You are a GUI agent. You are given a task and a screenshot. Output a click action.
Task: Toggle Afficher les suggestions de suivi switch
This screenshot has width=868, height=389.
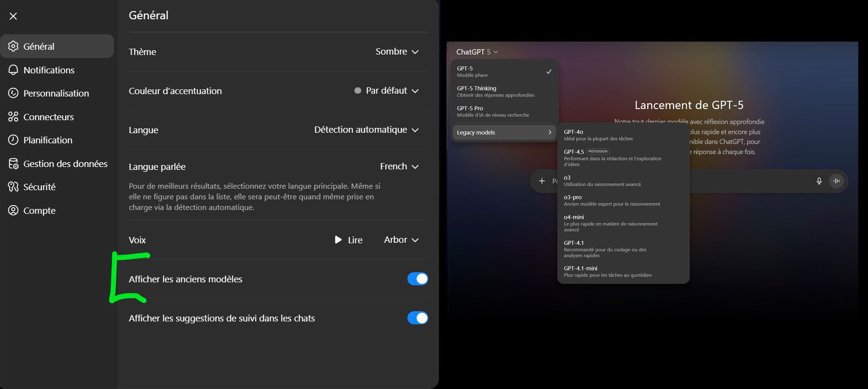(x=418, y=318)
